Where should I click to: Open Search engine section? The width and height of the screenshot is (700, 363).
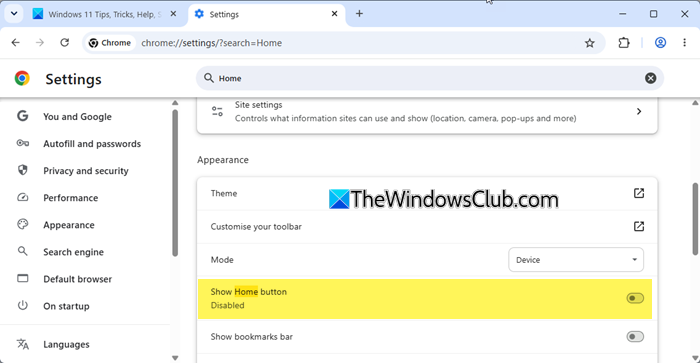(73, 252)
